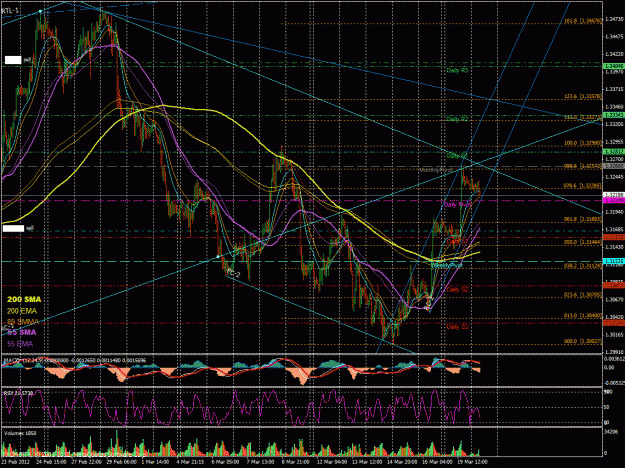
Task: Click the 123.6 Fibonacci level label
Action: coord(583,96)
